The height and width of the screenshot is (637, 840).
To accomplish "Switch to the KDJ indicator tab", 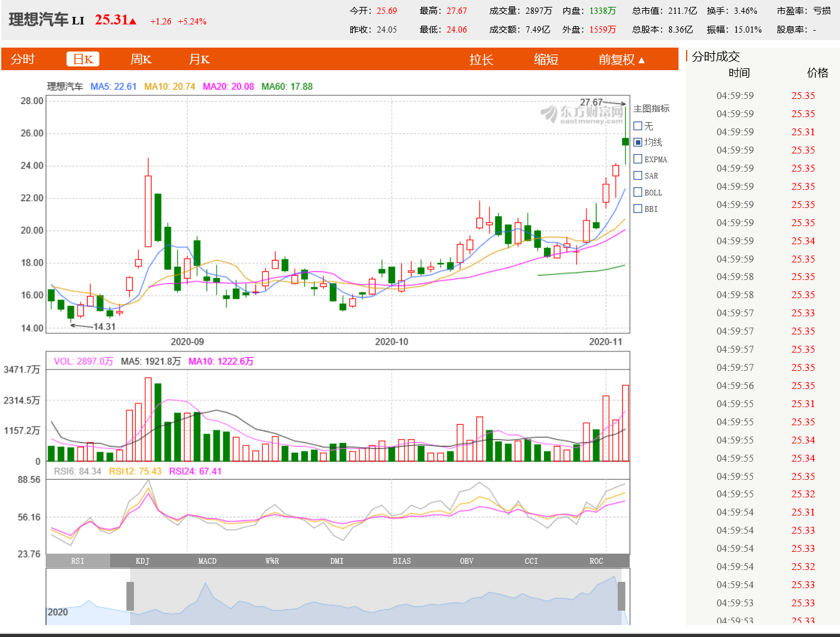I will pos(143,561).
